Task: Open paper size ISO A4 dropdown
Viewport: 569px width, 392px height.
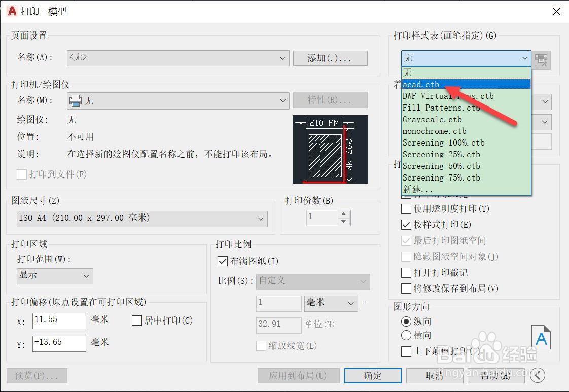Action: point(142,219)
